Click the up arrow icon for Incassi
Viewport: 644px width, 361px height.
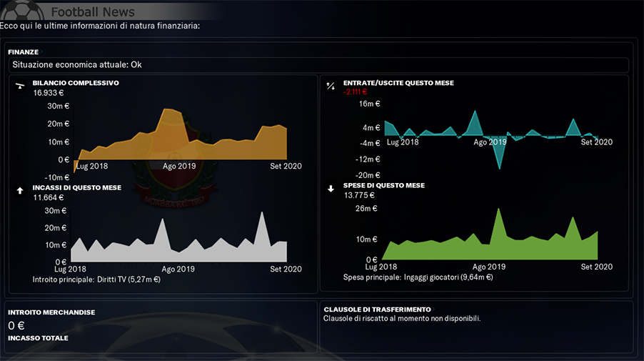(20, 191)
